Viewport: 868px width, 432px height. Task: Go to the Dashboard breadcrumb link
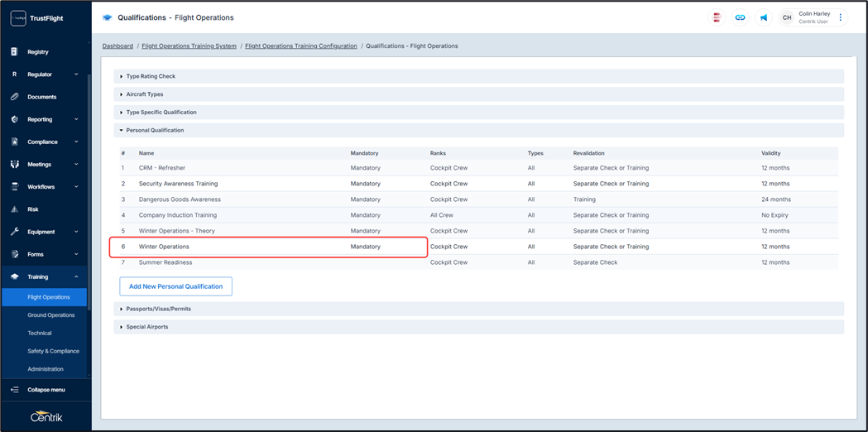(117, 46)
